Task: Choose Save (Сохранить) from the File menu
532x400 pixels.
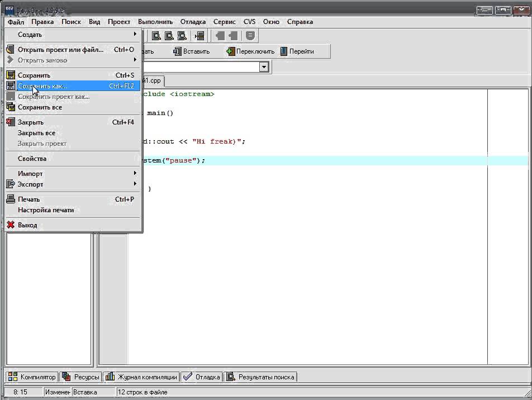Action: (34, 75)
